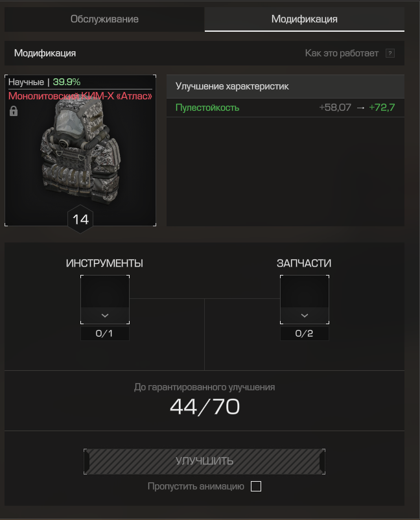Click the 0/1 tools counter
Image resolution: width=420 pixels, height=520 pixels.
[105, 333]
